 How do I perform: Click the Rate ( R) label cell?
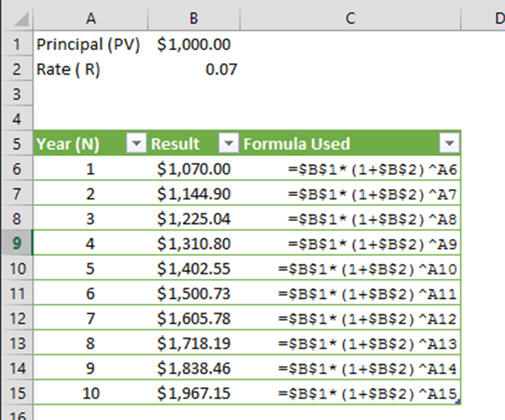pyautogui.click(x=90, y=69)
